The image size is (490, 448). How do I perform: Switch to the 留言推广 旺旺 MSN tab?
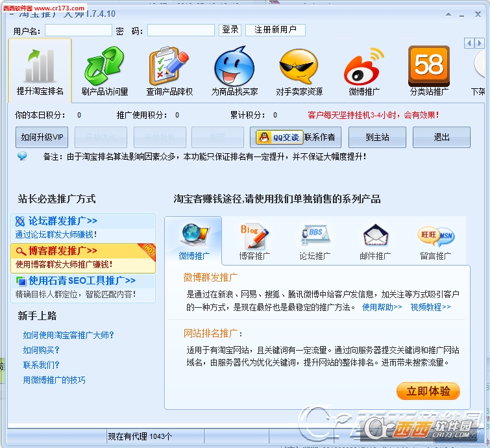click(x=435, y=242)
